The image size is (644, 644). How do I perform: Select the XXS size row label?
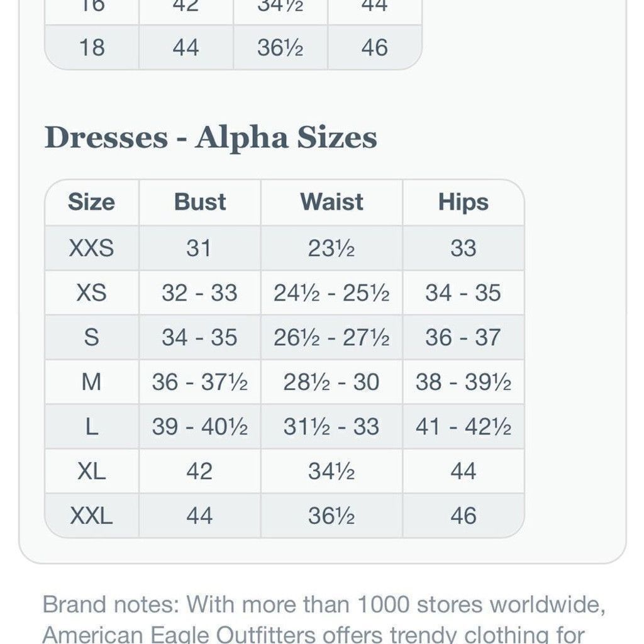point(91,248)
